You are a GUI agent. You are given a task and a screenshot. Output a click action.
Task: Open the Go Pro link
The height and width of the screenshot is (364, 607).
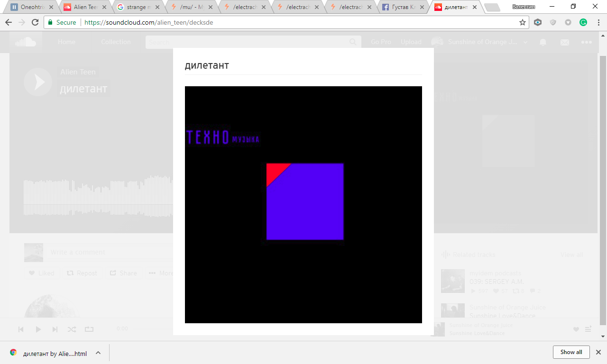point(381,42)
